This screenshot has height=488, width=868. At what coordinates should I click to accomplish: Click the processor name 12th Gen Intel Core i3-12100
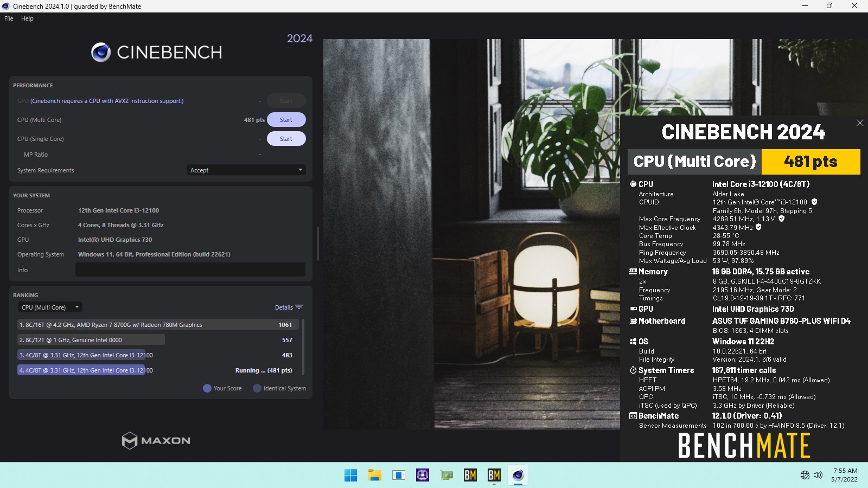118,210
